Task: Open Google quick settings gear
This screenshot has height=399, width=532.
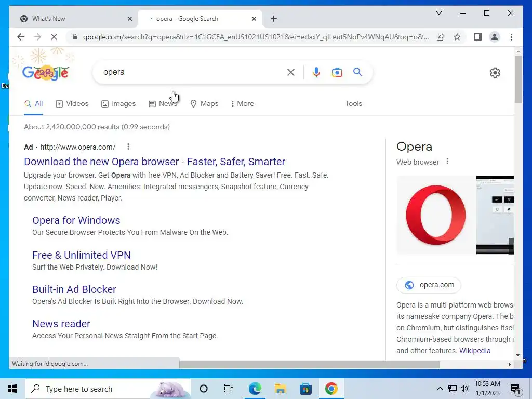Action: [495, 73]
